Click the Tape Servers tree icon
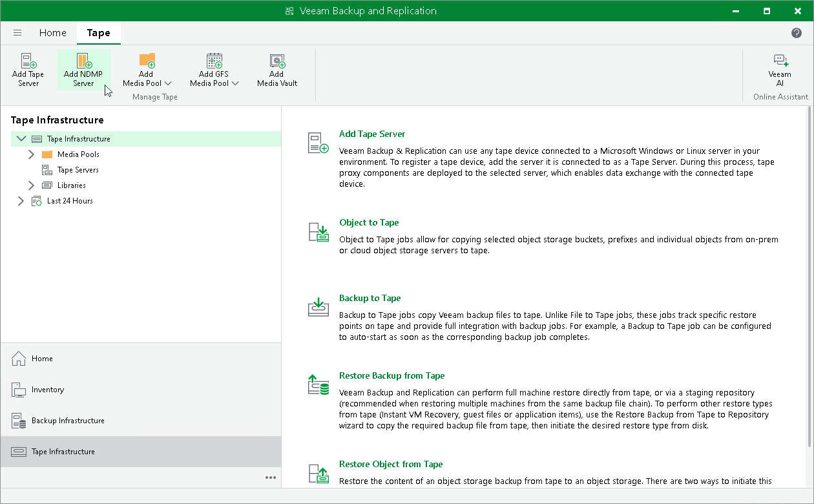 [x=47, y=170]
